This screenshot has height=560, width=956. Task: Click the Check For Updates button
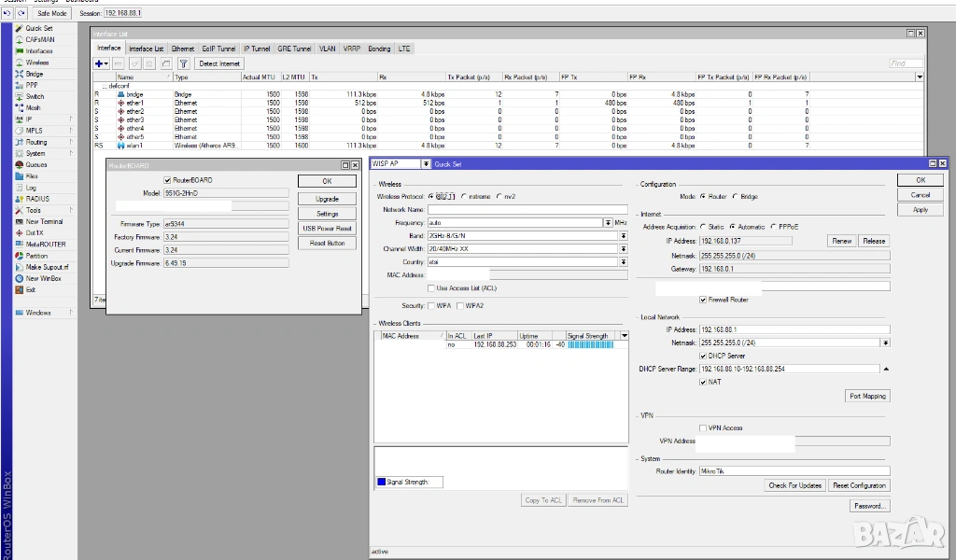[795, 485]
